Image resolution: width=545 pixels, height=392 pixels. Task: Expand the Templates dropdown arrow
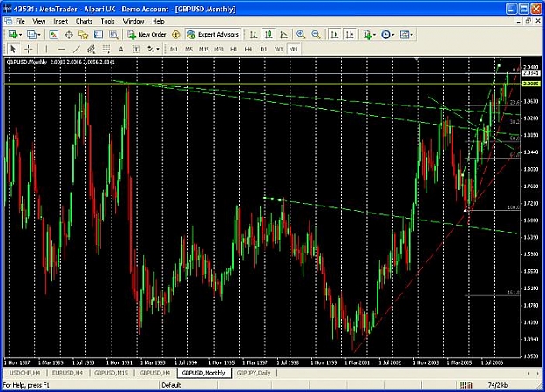click(x=412, y=35)
